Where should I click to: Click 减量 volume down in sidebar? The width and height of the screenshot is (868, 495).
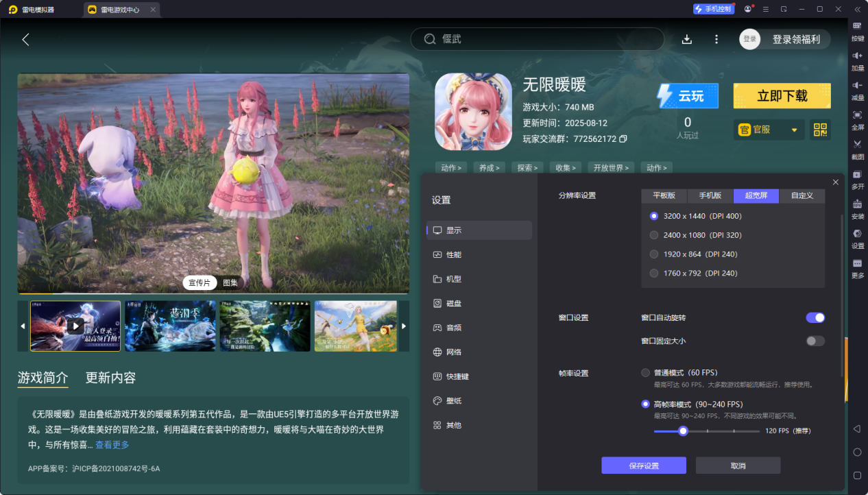[857, 90]
